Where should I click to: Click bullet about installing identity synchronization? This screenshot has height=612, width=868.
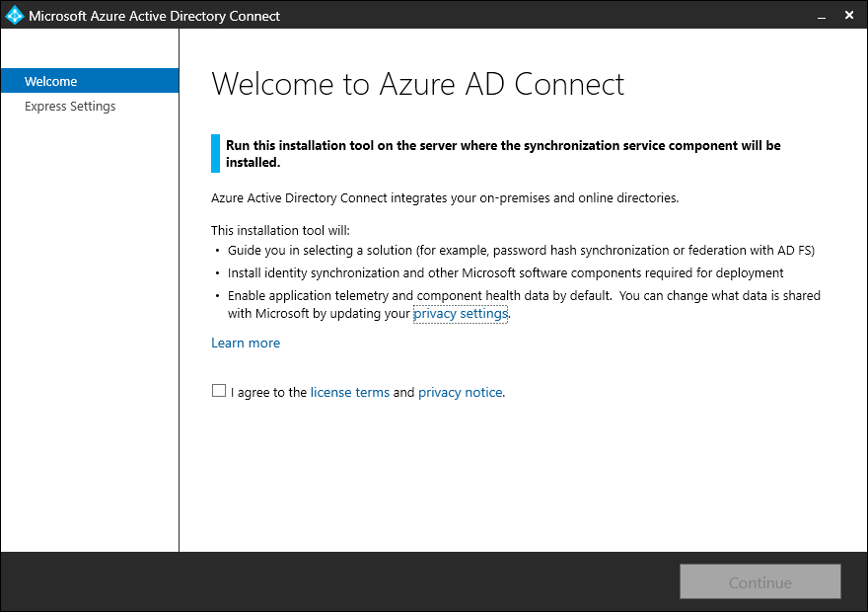[505, 272]
